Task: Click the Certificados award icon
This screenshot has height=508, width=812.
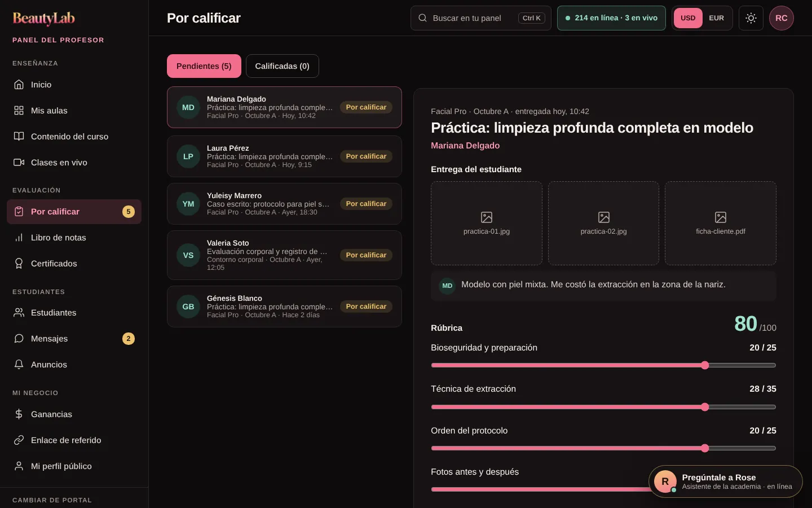Action: coord(19,264)
